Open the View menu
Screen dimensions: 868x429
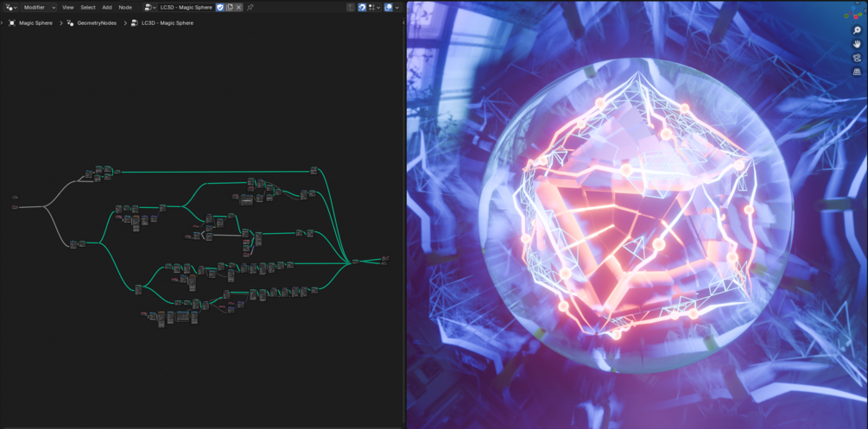tap(68, 7)
